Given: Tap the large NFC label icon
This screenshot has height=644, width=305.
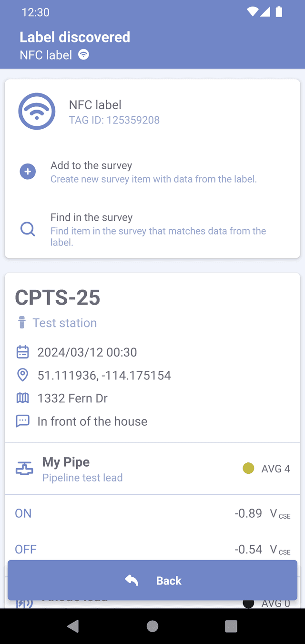Looking at the screenshot, I should [x=37, y=111].
